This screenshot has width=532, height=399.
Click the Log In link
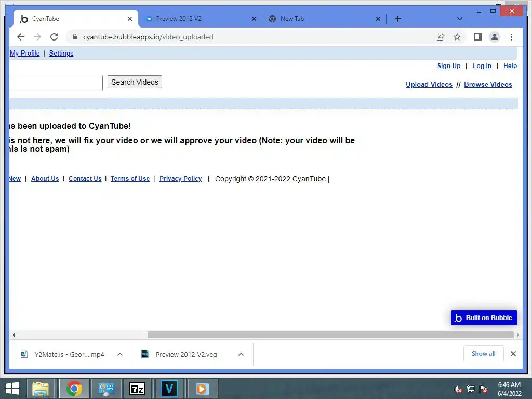click(x=482, y=66)
